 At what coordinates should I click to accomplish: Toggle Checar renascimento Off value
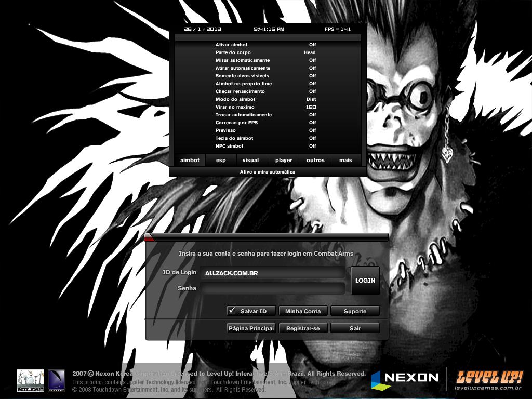pyautogui.click(x=312, y=91)
